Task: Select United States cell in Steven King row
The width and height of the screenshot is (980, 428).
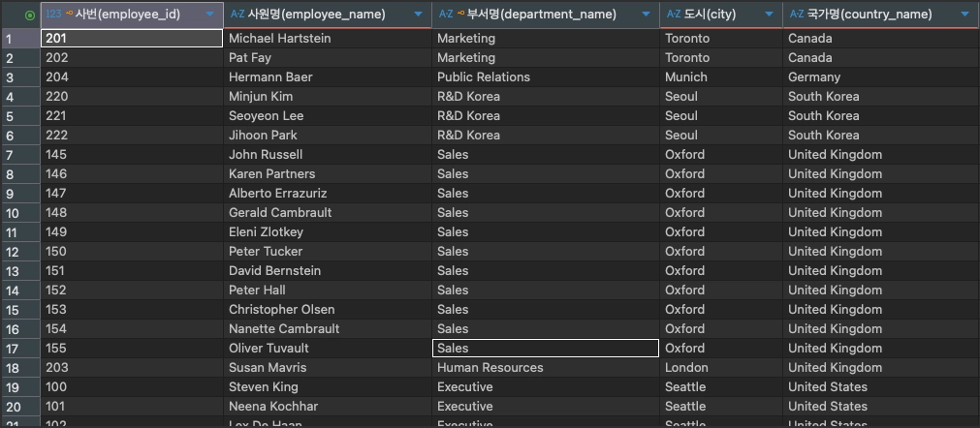Action: coord(881,386)
